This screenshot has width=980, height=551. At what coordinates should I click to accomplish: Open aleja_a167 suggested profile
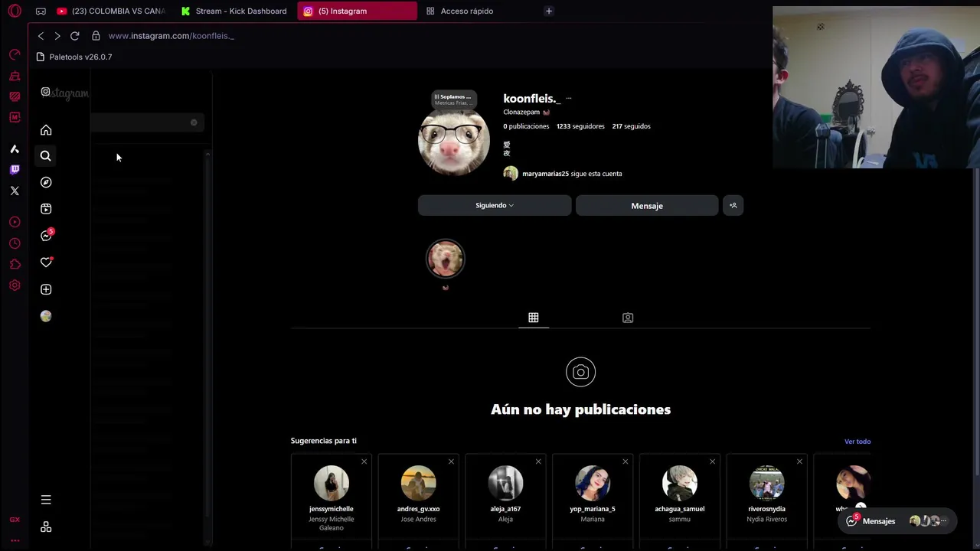505,509
